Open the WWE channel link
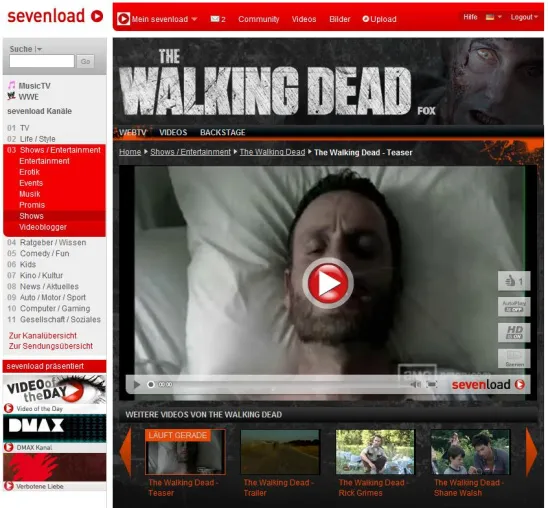The height and width of the screenshot is (508, 548). coord(23,96)
